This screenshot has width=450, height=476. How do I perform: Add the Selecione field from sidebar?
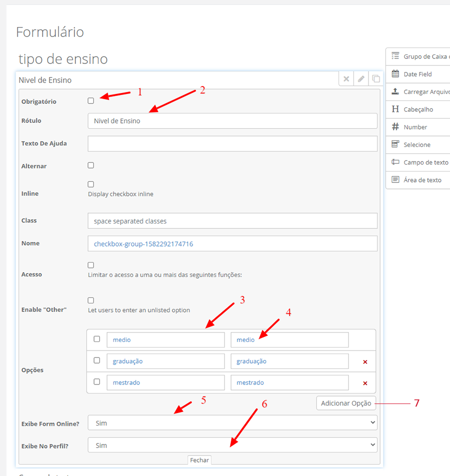[x=417, y=144]
